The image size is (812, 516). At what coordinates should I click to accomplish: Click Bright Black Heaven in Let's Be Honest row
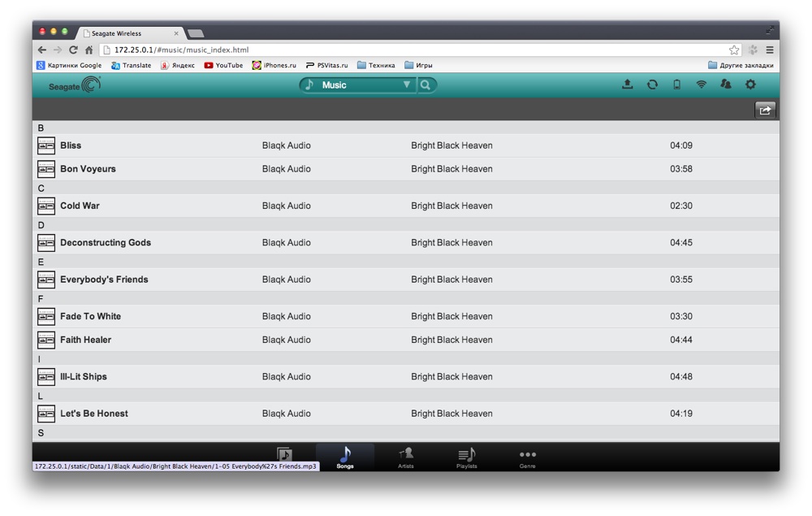click(451, 414)
